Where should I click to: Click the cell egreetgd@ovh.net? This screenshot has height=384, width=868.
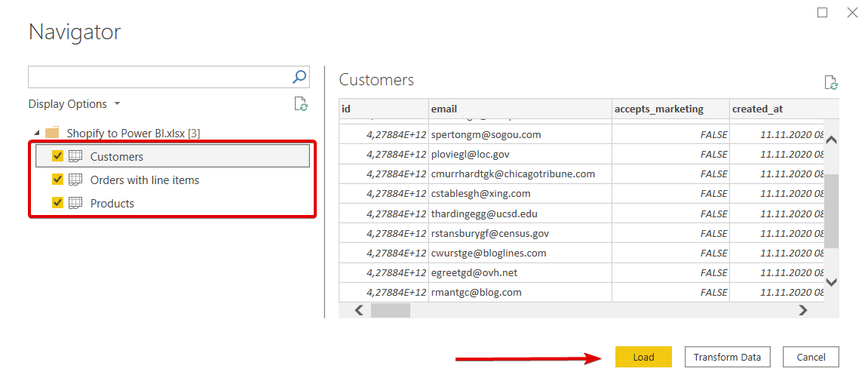520,272
